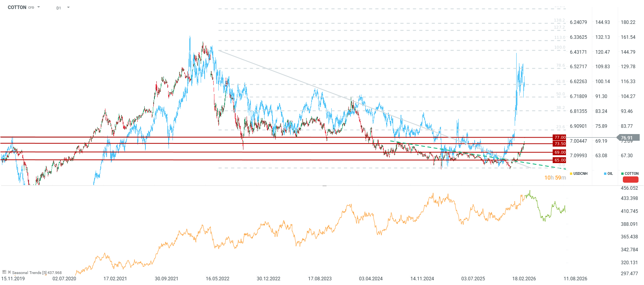The height and width of the screenshot is (285, 644).
Task: Click the 76.91 current price marker
Action: click(628, 138)
